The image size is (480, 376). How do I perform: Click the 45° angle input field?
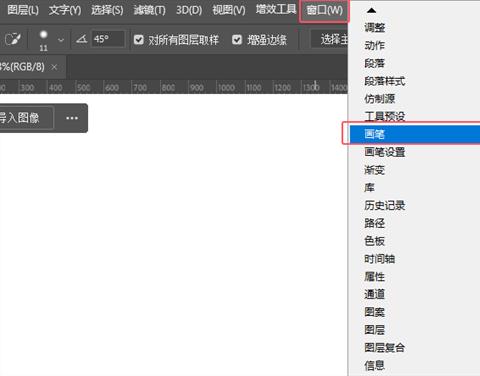point(108,39)
